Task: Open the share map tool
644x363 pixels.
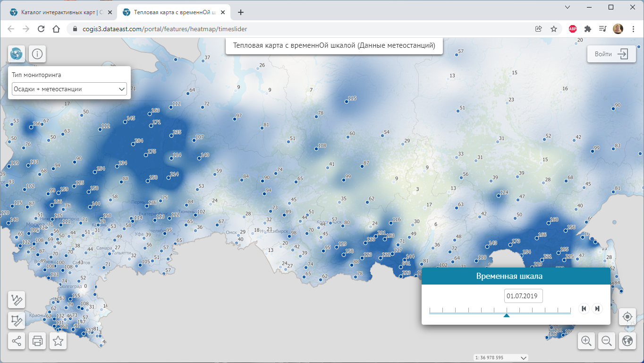Action: click(17, 341)
